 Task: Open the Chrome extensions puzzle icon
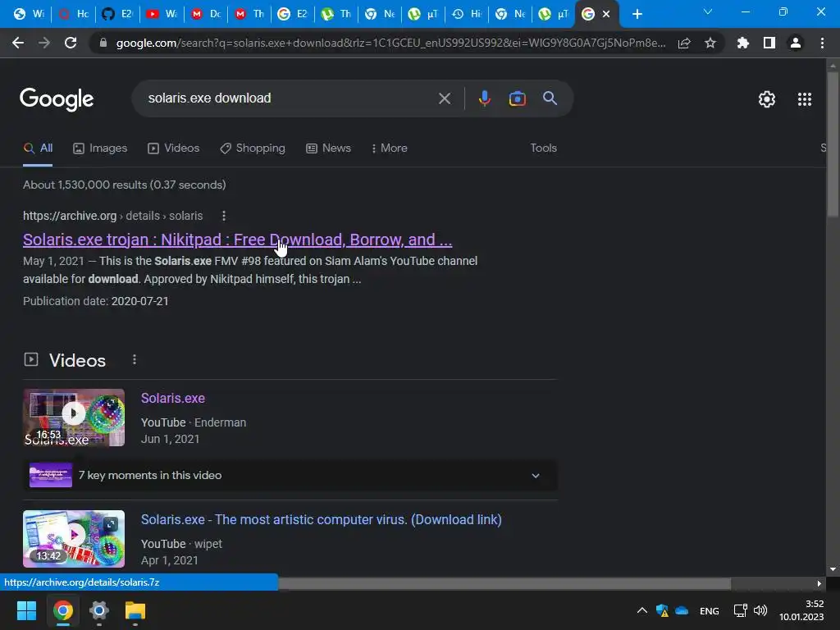point(742,43)
